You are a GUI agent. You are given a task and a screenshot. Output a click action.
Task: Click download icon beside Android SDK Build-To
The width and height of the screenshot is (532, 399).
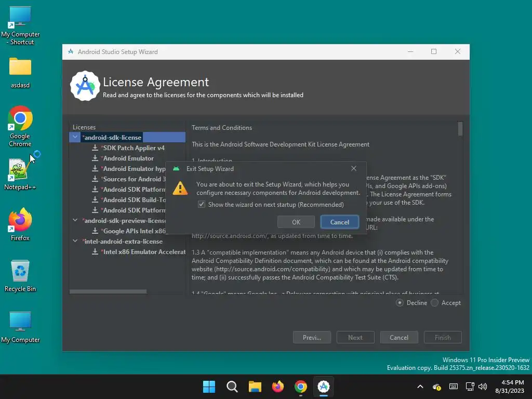click(95, 200)
